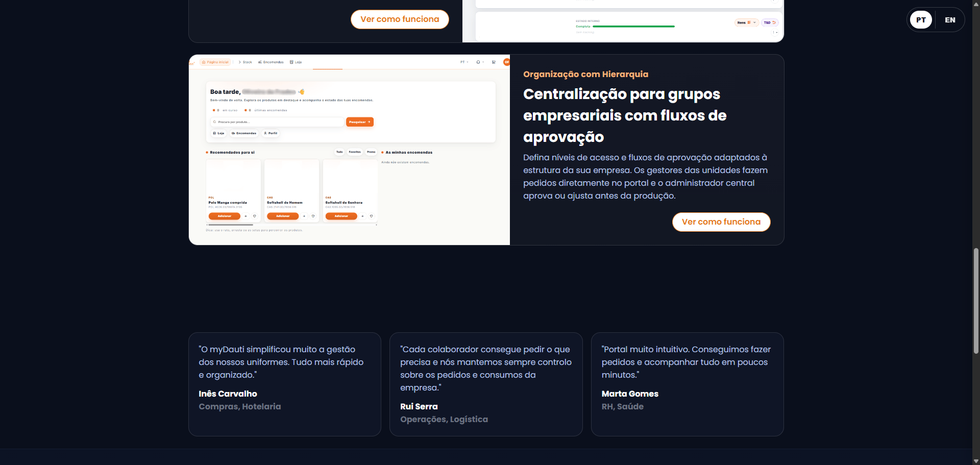This screenshot has height=465, width=980.
Task: Click the orange user avatar in the preview
Action: point(506,62)
